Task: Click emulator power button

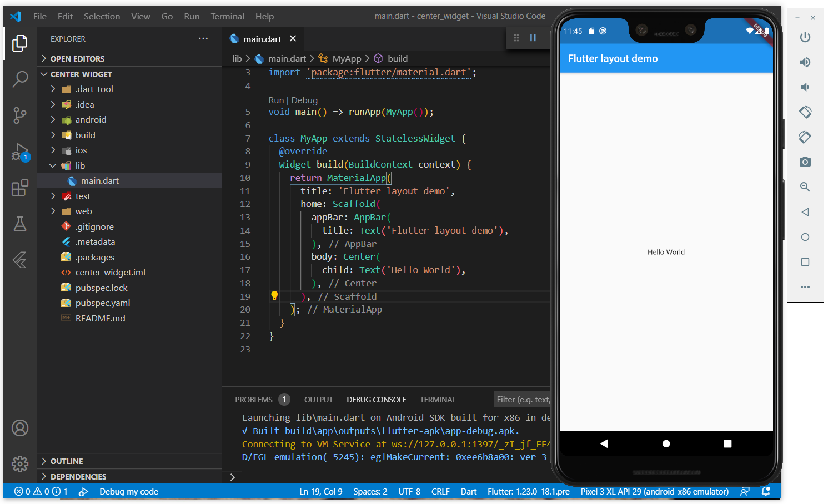Action: pyautogui.click(x=805, y=37)
